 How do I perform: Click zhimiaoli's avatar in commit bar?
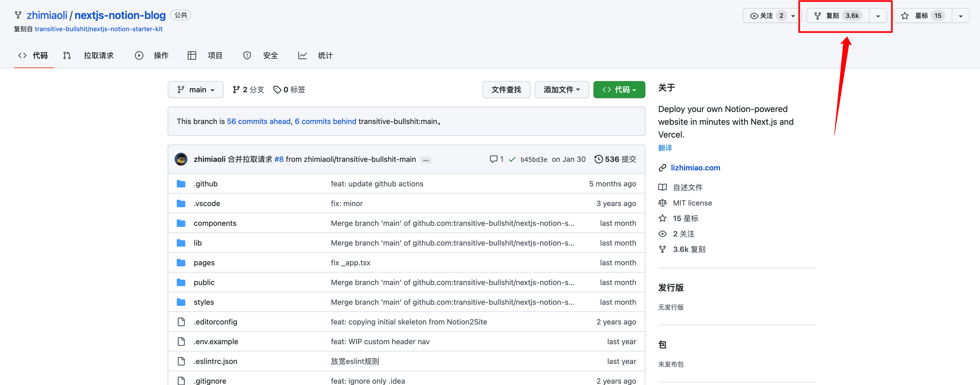pyautogui.click(x=181, y=159)
